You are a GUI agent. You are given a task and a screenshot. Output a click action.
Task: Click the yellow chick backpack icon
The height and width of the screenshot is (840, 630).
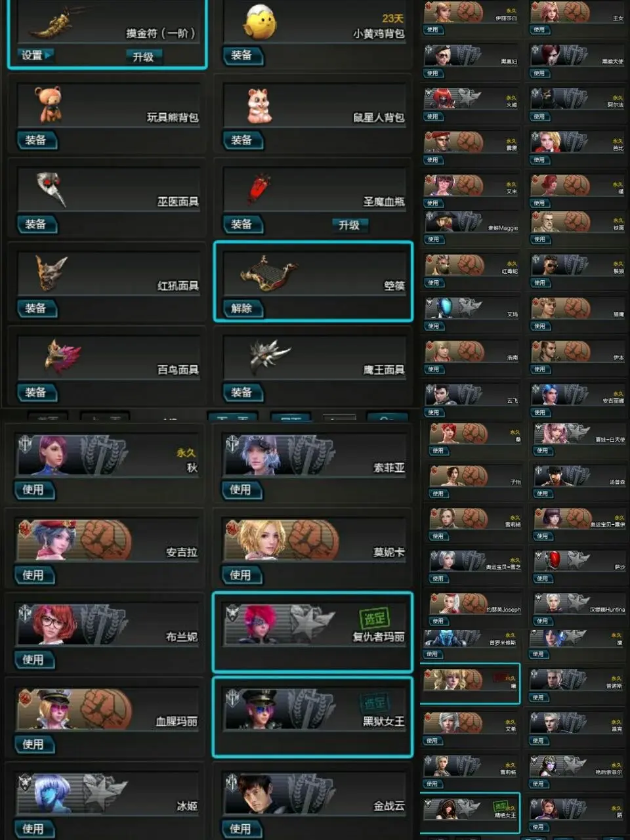tap(260, 22)
